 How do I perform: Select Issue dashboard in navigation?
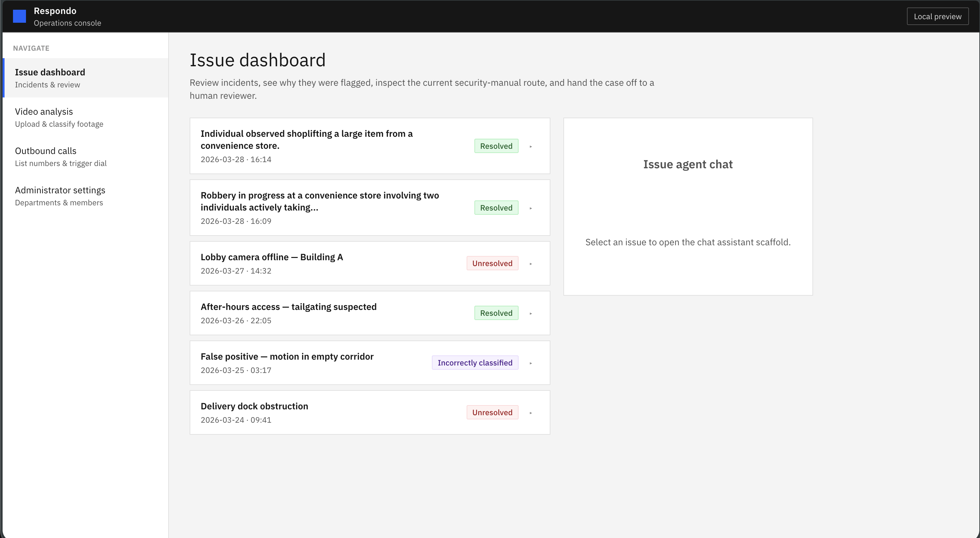click(50, 78)
